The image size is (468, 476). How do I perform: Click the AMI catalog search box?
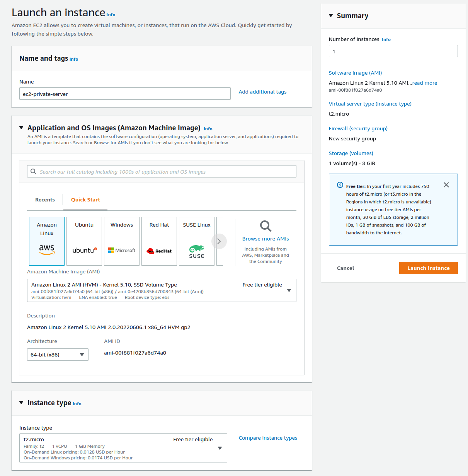162,172
